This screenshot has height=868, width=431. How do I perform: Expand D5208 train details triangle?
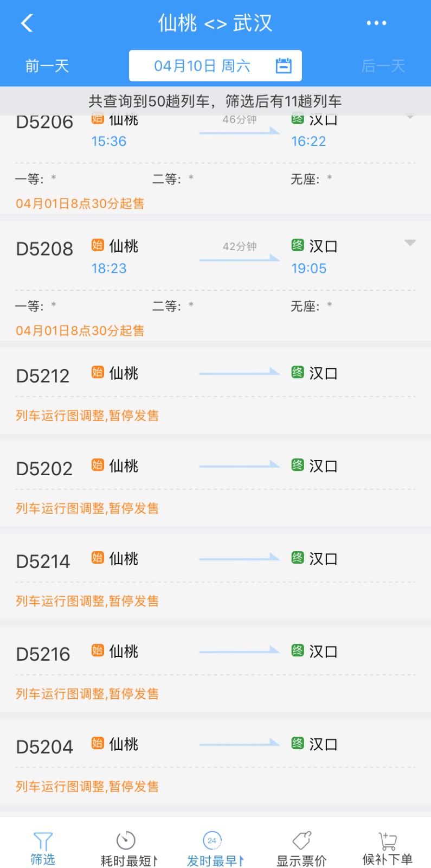(410, 242)
